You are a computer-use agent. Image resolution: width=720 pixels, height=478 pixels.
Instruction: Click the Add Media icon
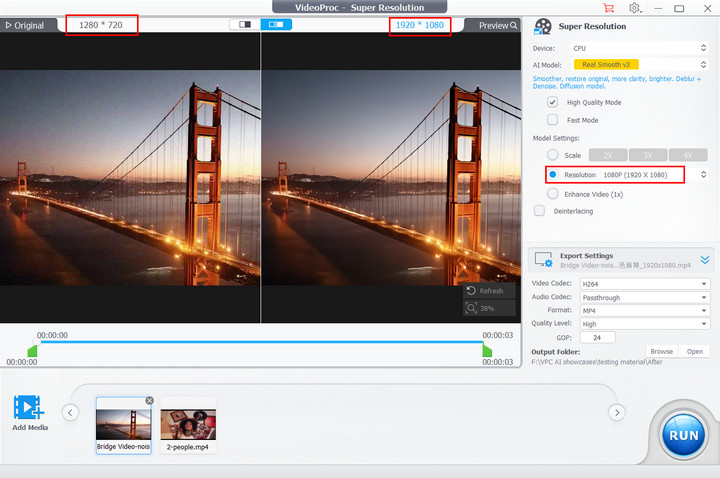tap(29, 407)
